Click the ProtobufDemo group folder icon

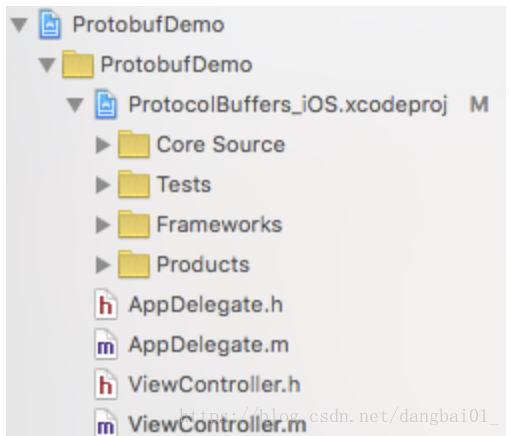78,64
